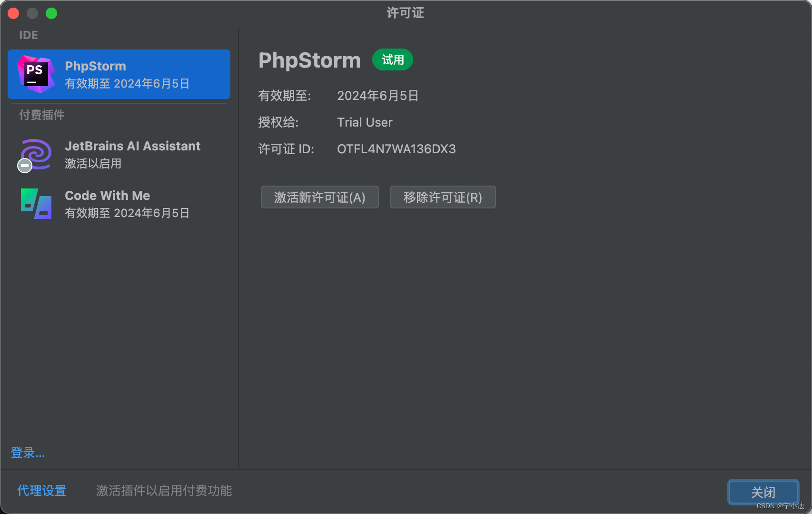Click 登录... to sign in
This screenshot has height=514, width=812.
[27, 453]
